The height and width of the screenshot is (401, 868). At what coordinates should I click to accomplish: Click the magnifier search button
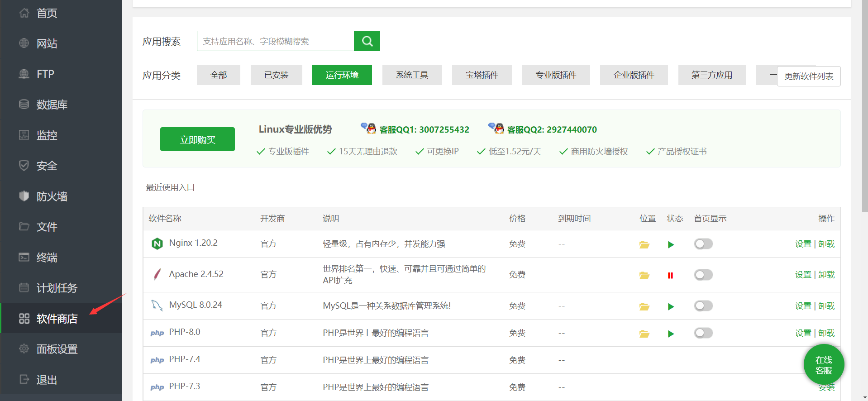pyautogui.click(x=367, y=41)
